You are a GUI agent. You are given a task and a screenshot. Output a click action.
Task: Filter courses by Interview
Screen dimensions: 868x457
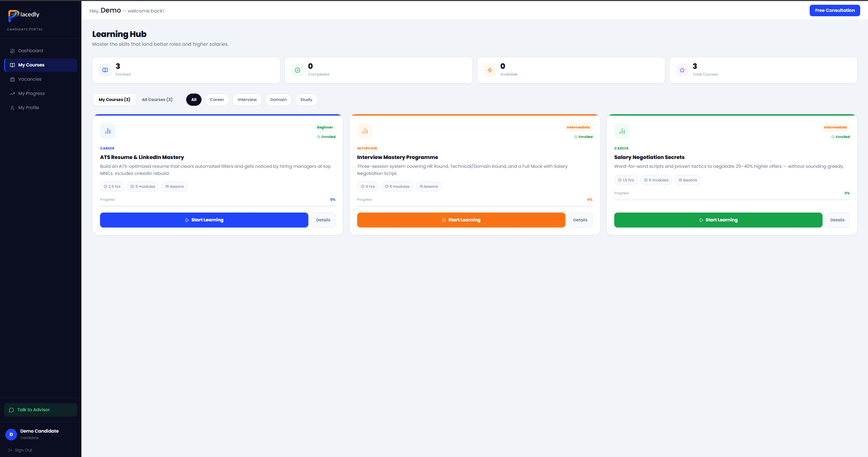pos(247,100)
